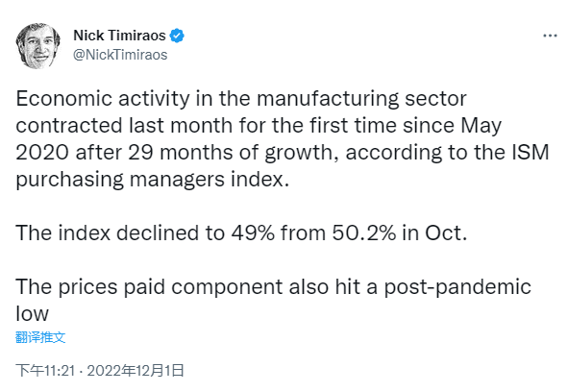Click the word 'ISM' in the tweet
The height and width of the screenshot is (392, 568).
530,152
